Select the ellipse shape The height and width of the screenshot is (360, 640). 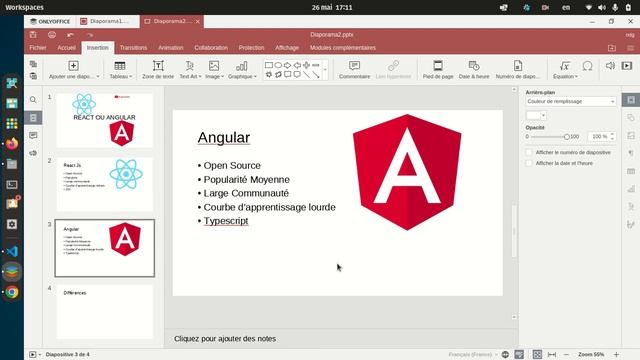click(278, 65)
